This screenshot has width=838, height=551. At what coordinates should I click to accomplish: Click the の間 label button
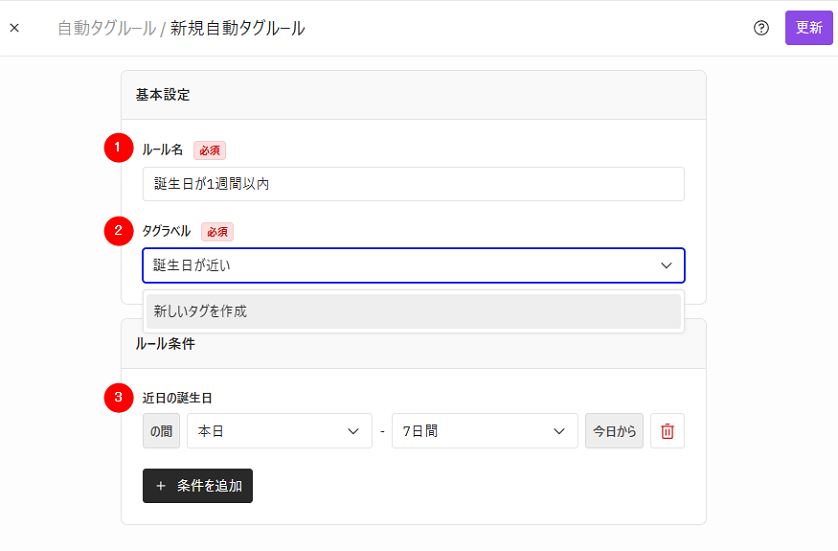[161, 431]
